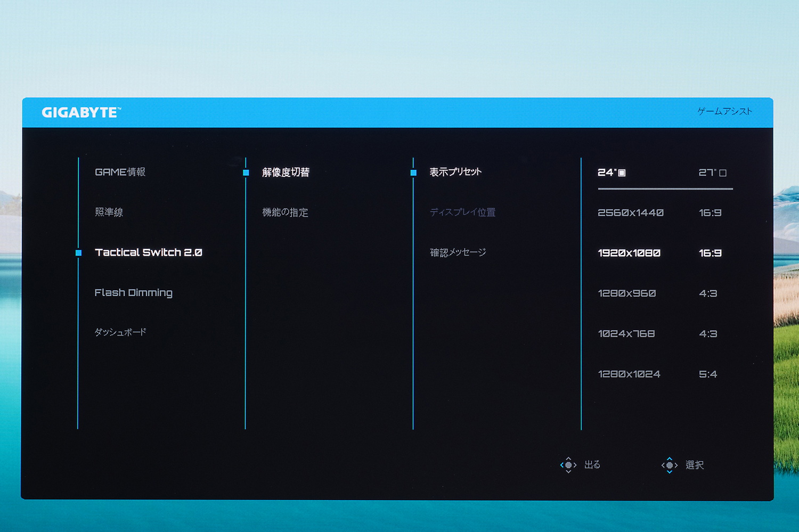Enable the 確認メッセージ option
This screenshot has height=532, width=799.
pos(458,252)
